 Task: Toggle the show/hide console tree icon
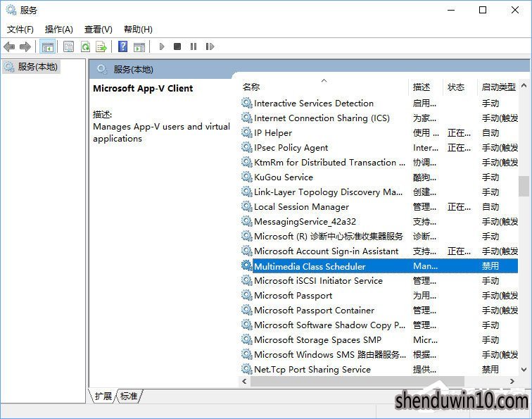(48, 46)
